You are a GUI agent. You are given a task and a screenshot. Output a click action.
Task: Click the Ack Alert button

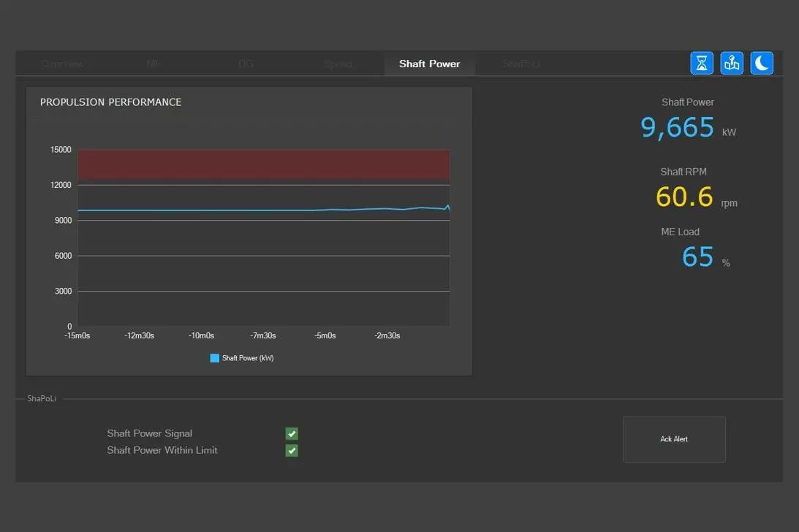point(674,439)
